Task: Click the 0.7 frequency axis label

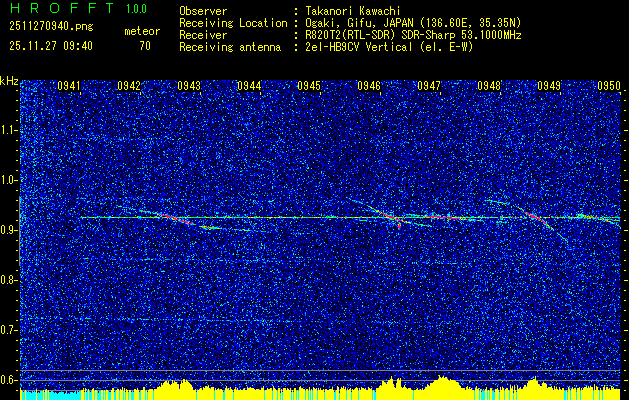Action: (x=8, y=330)
